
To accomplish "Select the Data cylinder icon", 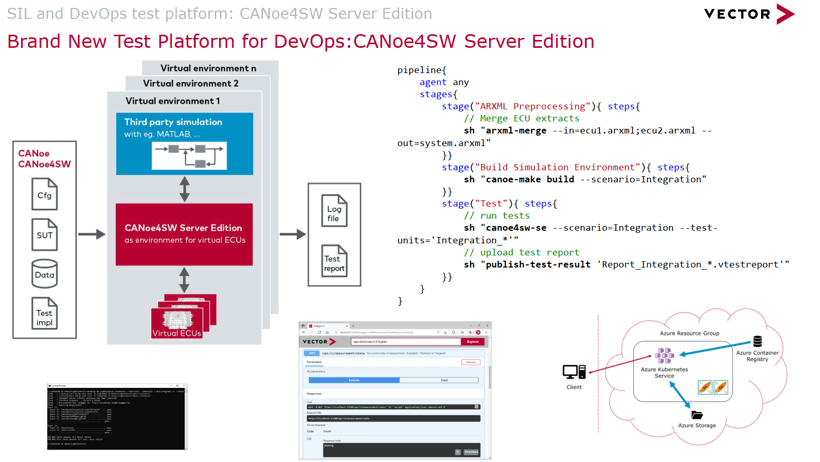I will coord(44,274).
